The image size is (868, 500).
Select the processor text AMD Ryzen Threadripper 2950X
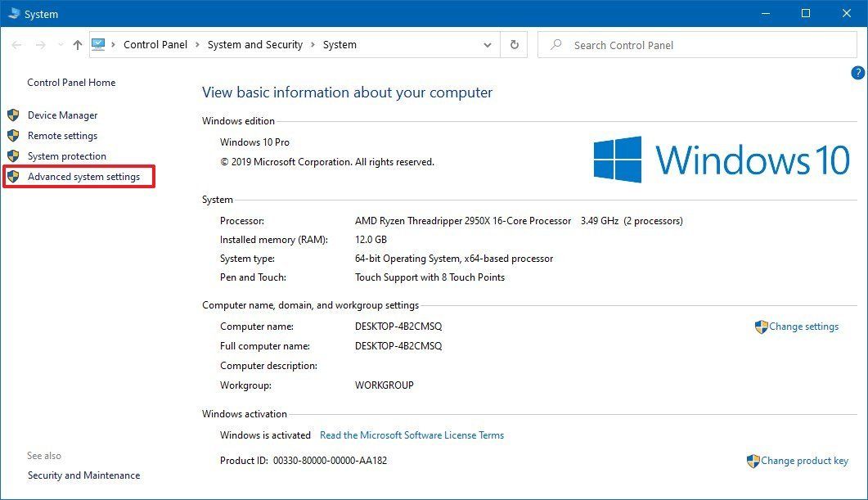pyautogui.click(x=463, y=221)
